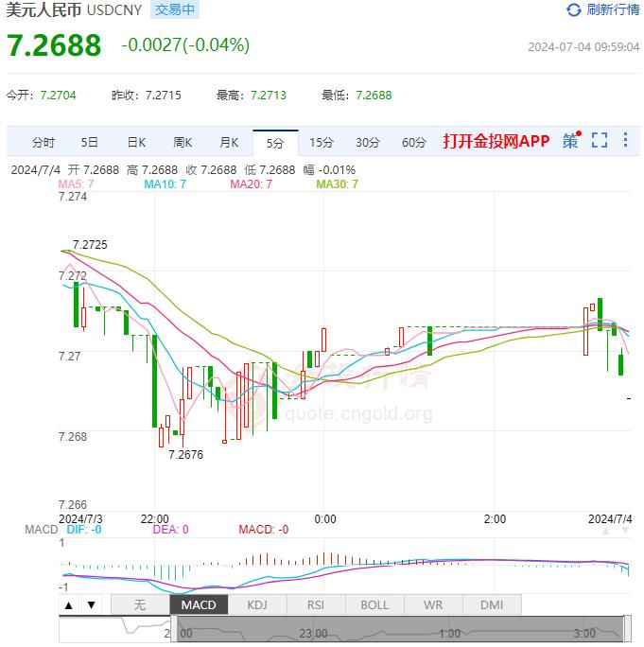This screenshot has height=647, width=644.
Task: Switch to the 分时 chart tab
Action: 44,142
